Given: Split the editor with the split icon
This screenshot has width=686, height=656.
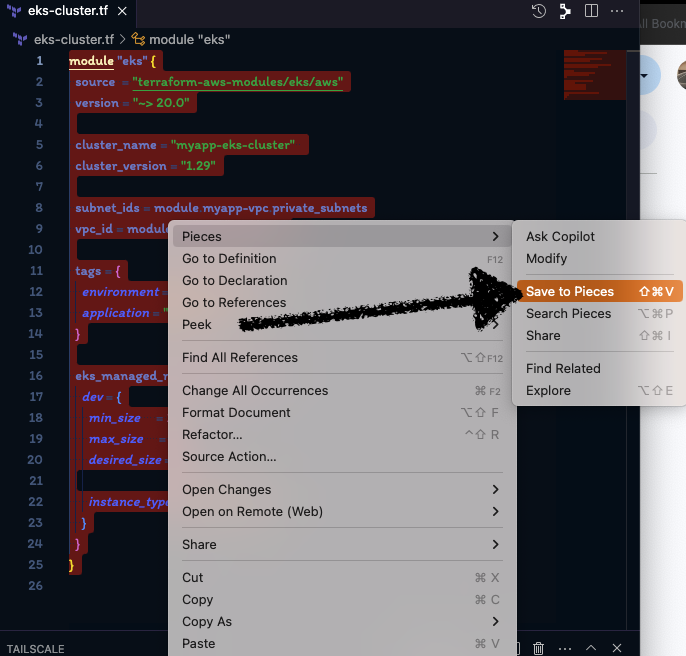Looking at the screenshot, I should (x=591, y=11).
